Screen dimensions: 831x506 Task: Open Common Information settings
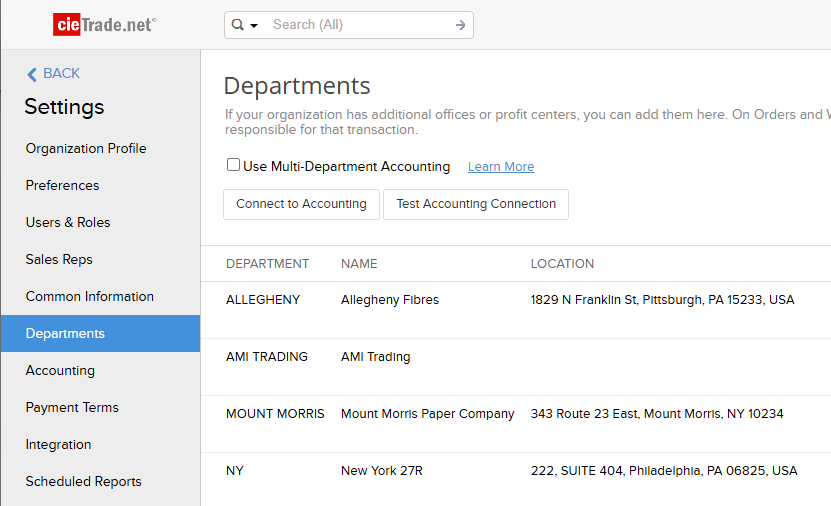pyautogui.click(x=90, y=296)
